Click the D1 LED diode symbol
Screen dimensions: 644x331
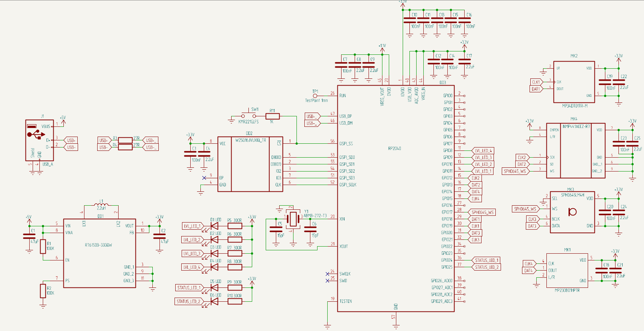215,226
